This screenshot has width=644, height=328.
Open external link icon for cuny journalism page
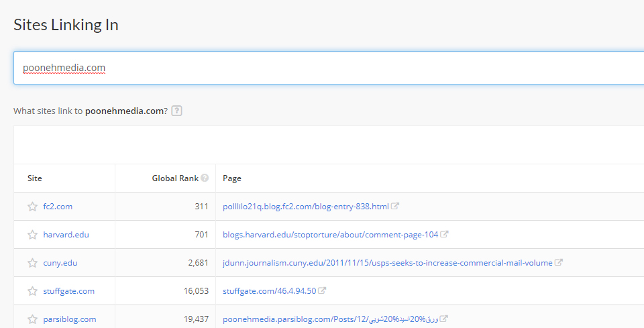tap(559, 262)
